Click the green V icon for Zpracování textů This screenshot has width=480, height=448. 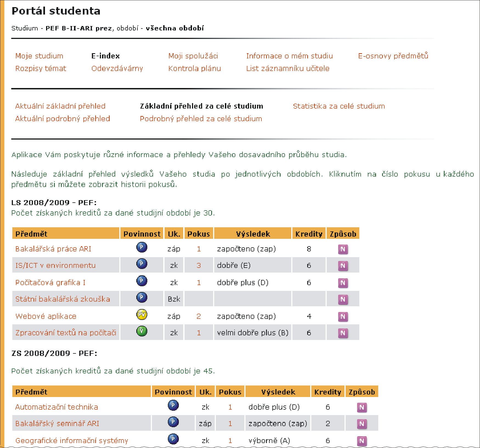click(142, 331)
